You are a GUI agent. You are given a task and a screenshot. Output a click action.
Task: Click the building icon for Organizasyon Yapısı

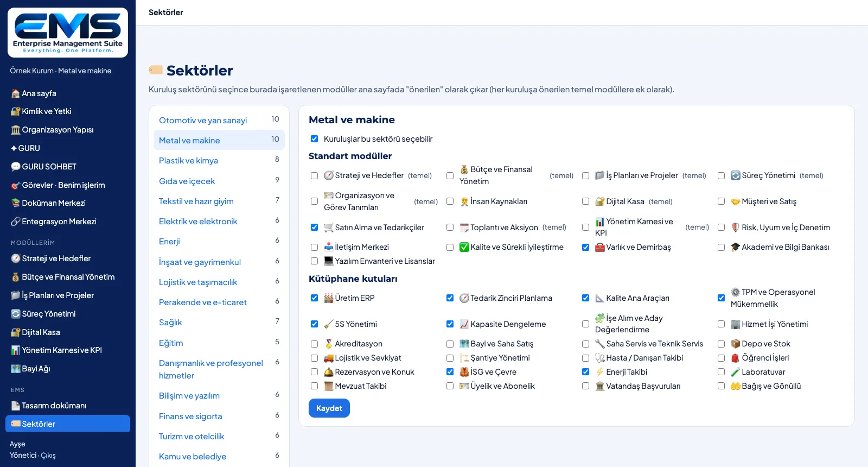pyautogui.click(x=16, y=130)
